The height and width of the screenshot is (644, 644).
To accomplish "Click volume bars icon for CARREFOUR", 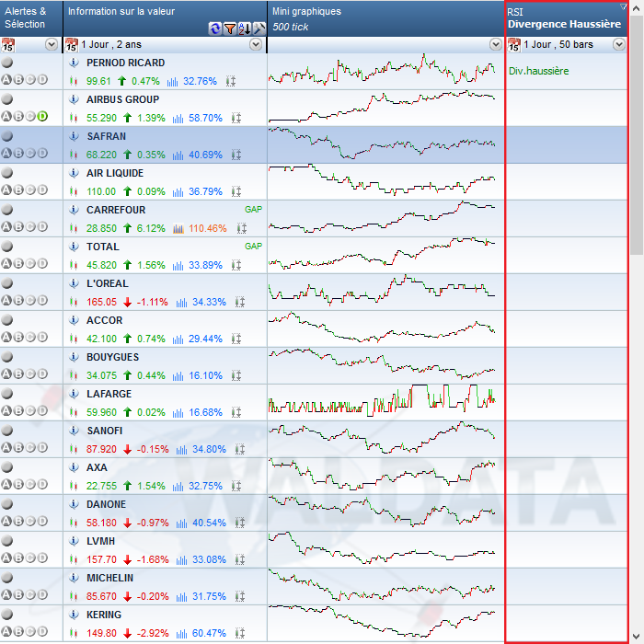I will click(x=178, y=229).
